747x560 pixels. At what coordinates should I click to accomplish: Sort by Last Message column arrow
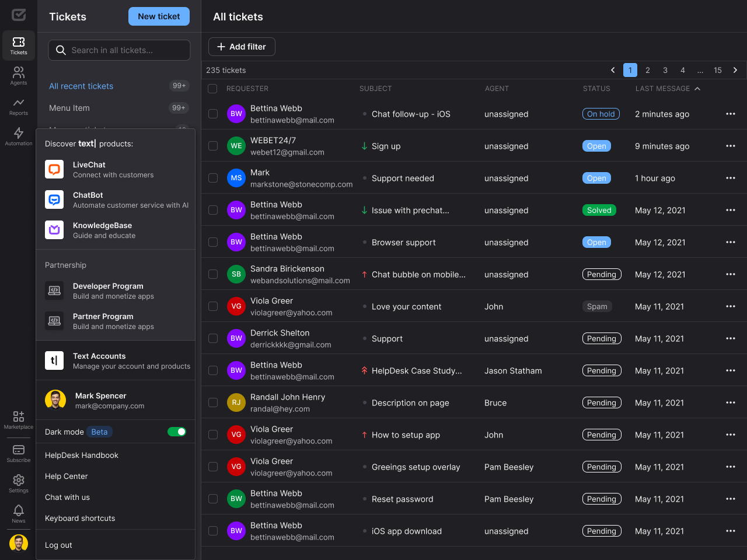coord(697,89)
